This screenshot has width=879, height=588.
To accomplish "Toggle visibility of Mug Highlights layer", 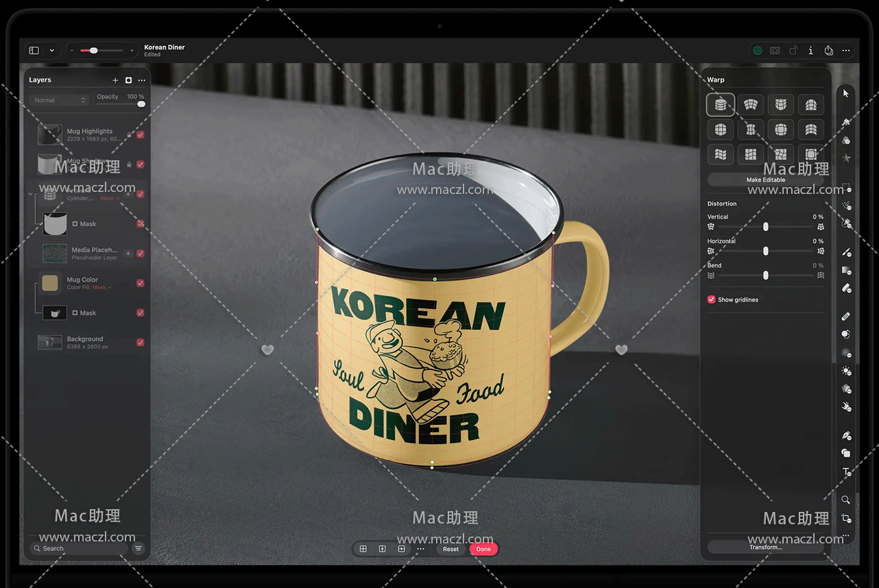I will 141,135.
